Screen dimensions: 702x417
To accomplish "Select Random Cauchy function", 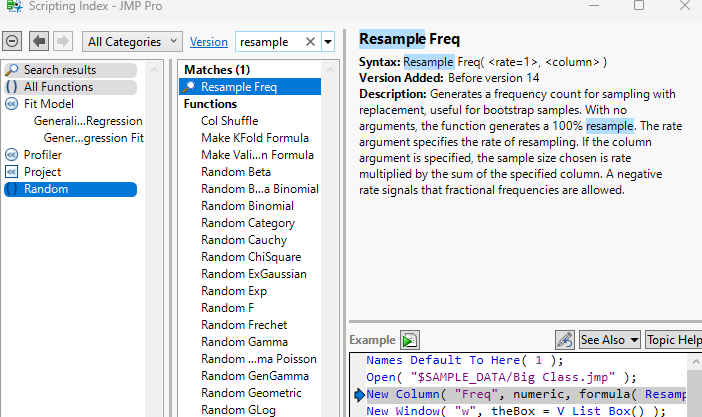I will click(x=244, y=240).
